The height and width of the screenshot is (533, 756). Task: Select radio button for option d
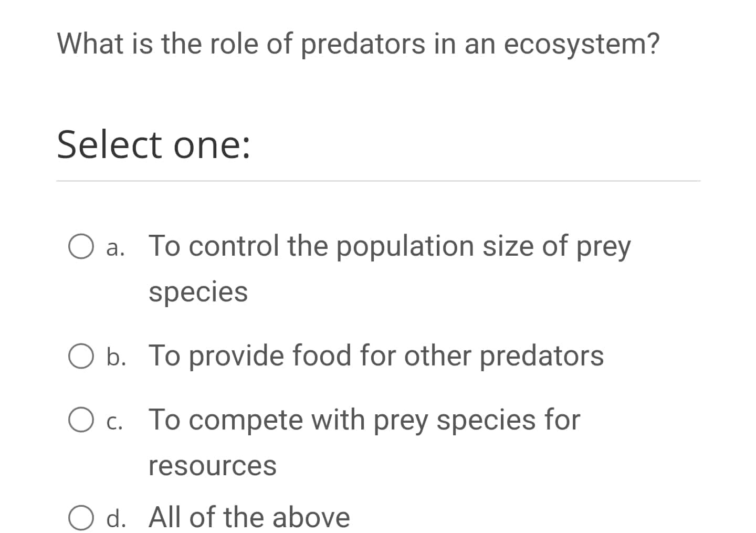tap(81, 517)
